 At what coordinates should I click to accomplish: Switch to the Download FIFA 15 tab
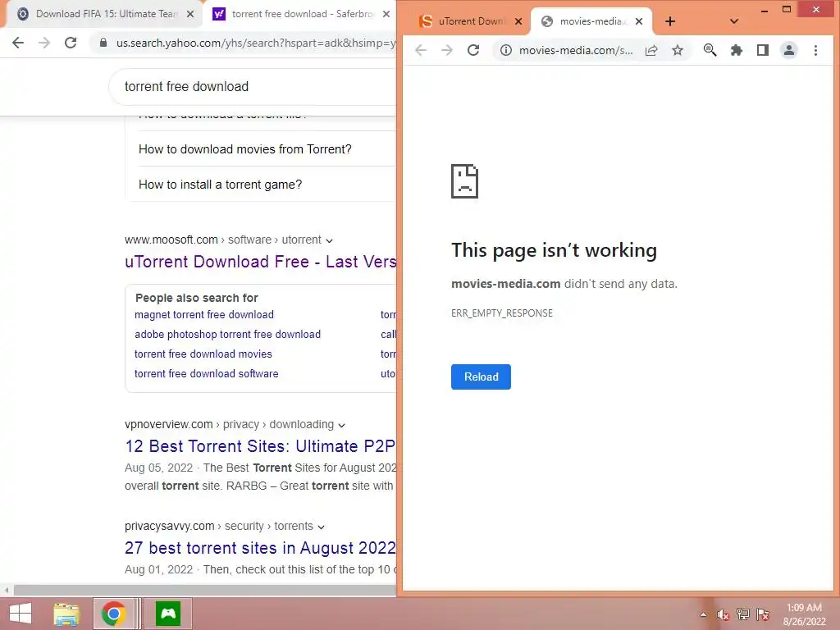[104, 14]
